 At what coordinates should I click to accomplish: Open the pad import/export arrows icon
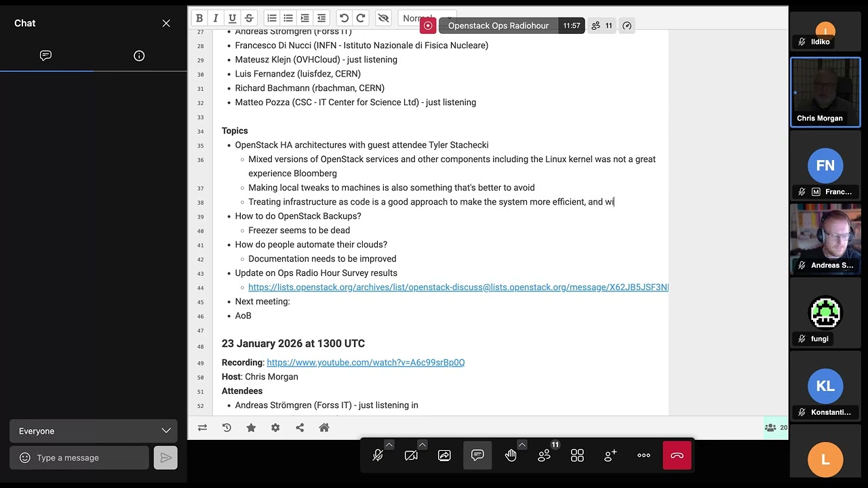pyautogui.click(x=202, y=428)
